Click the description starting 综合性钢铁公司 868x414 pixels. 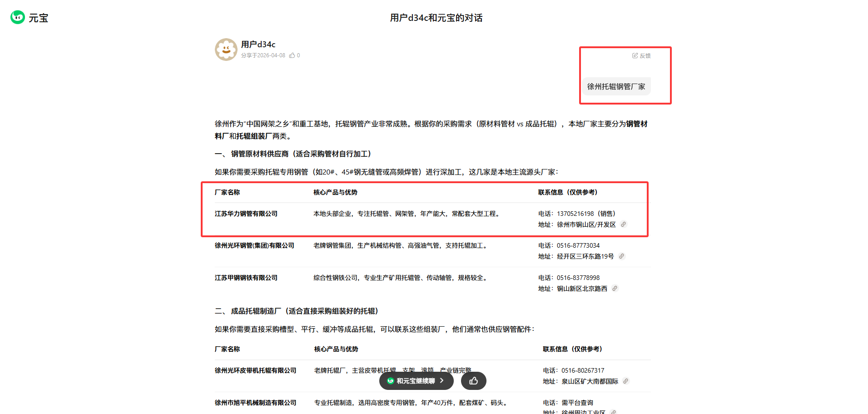(402, 278)
